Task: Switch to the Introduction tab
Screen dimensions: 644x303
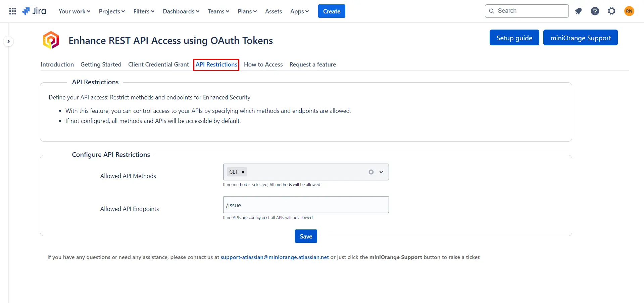Action: coord(57,64)
